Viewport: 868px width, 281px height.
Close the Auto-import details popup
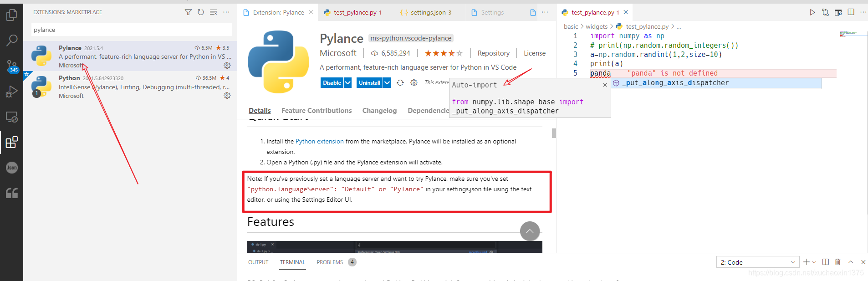click(605, 85)
